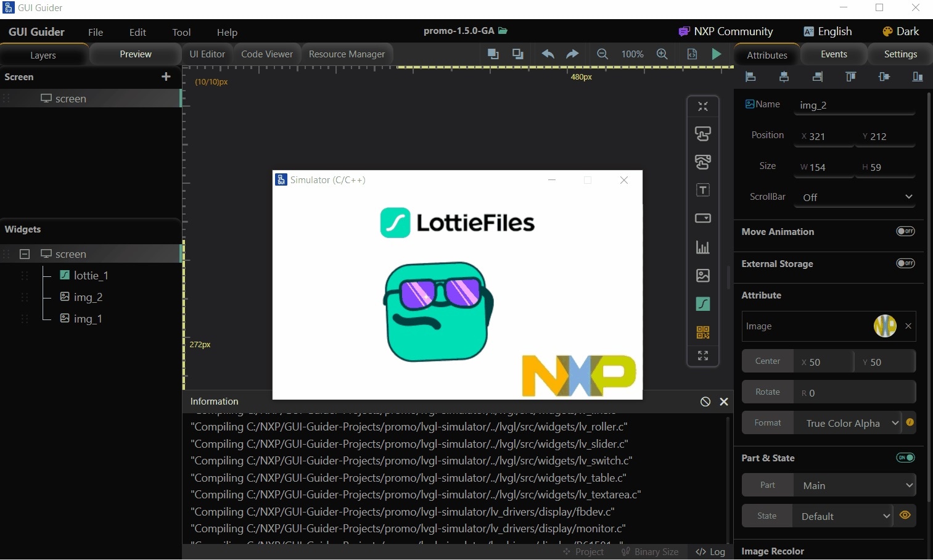Viewport: 933px width, 560px height.
Task: Select the Chart widget tool
Action: click(x=703, y=247)
